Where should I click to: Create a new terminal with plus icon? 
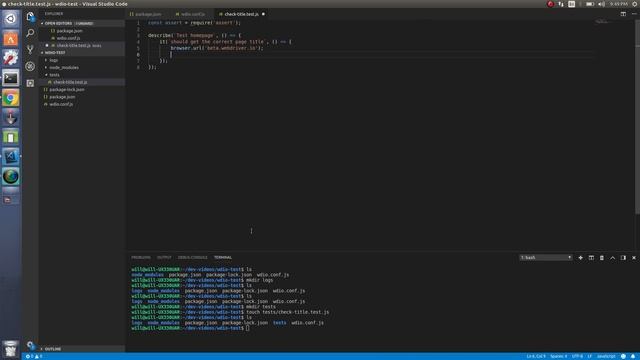click(580, 258)
